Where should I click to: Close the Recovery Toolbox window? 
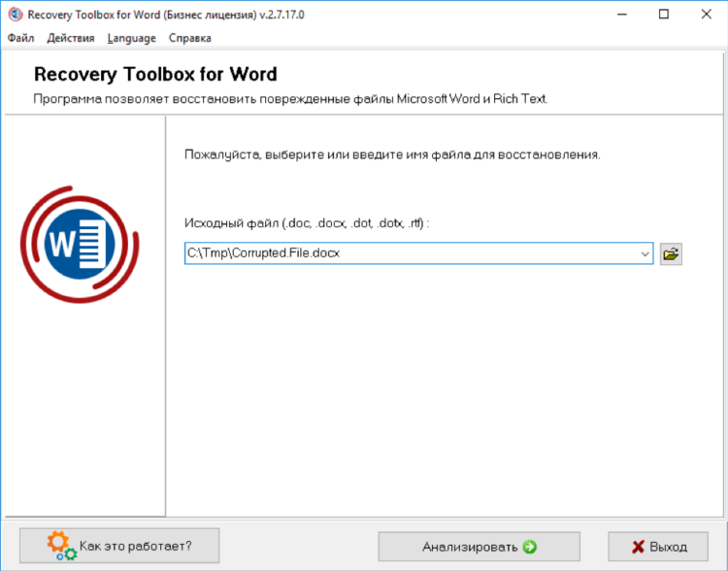pos(707,15)
